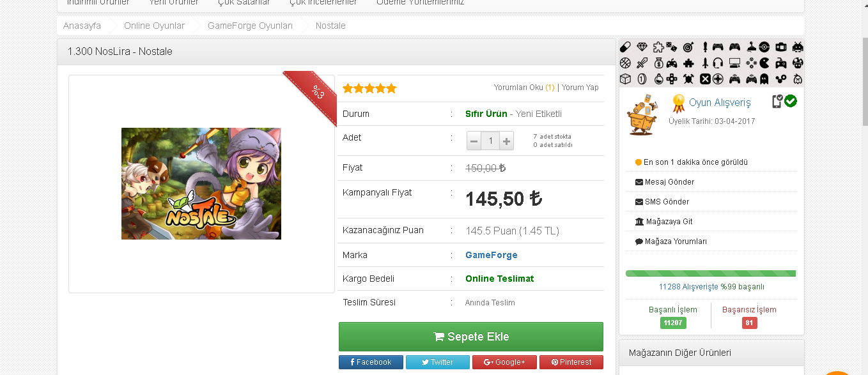The width and height of the screenshot is (868, 375).
Task: Click the mushroom icon in store banner
Action: point(798,63)
